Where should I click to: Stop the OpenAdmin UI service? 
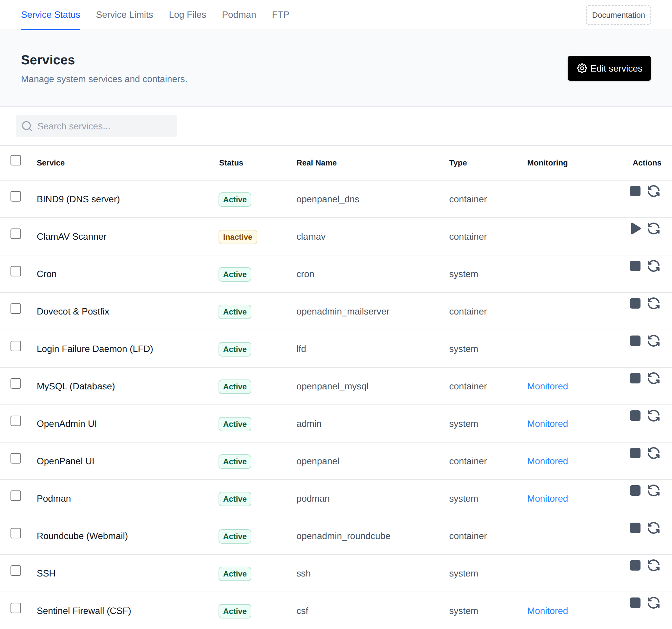[635, 416]
